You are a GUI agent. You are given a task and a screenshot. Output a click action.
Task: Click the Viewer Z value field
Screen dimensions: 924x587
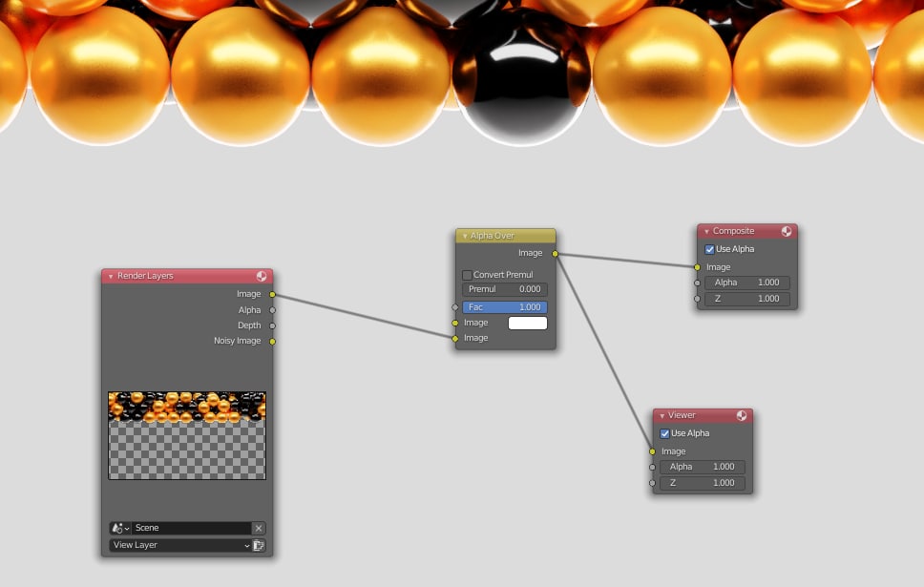point(703,483)
